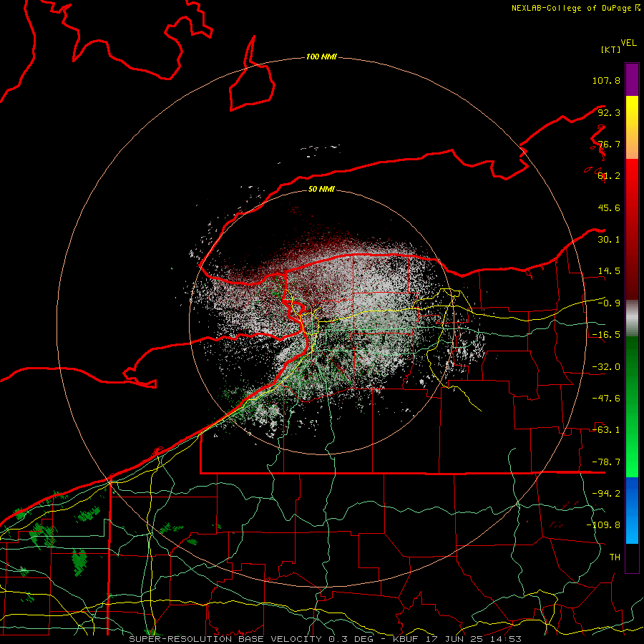Click the bright green segment of the color bar
The height and width of the screenshot is (644, 644).
pyautogui.click(x=632, y=406)
